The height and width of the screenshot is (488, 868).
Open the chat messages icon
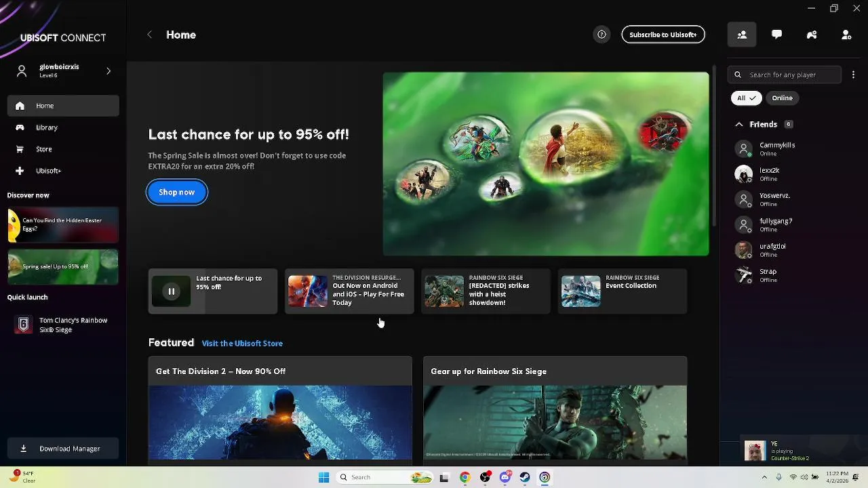coord(776,35)
